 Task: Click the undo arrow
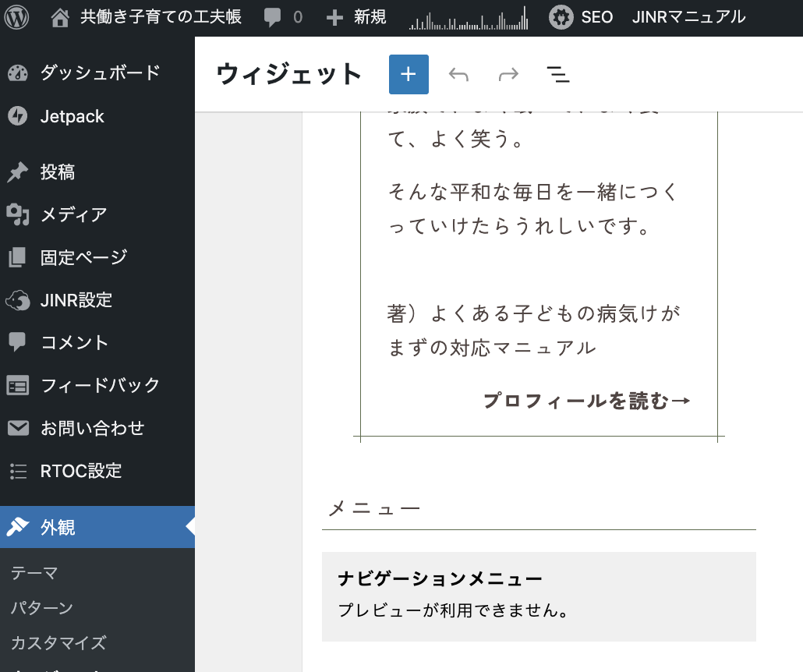458,75
